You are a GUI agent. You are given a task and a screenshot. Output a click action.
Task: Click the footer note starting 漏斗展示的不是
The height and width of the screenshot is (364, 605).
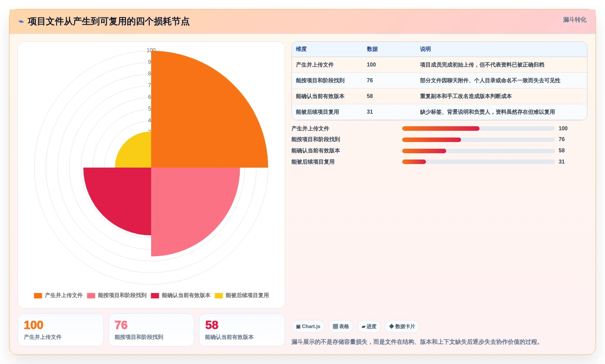pyautogui.click(x=417, y=342)
